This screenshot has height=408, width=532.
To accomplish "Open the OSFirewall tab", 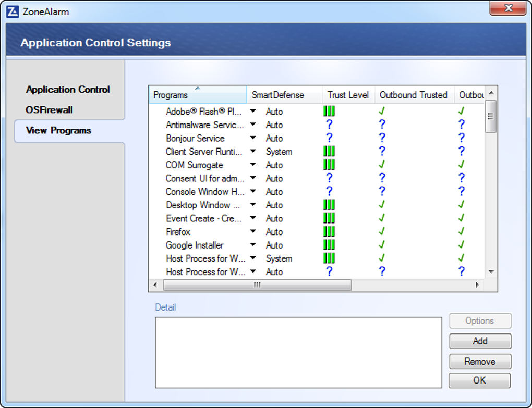I will coord(49,110).
